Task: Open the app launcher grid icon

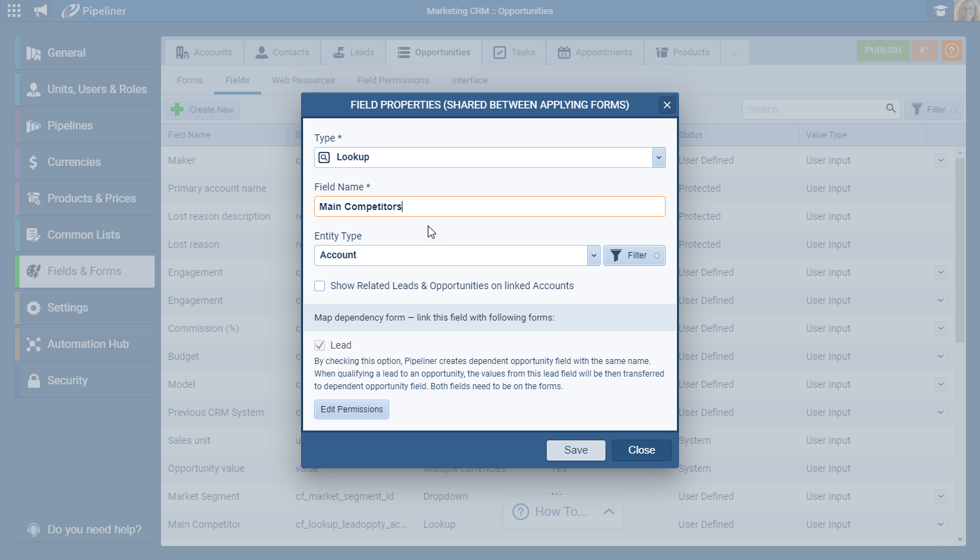Action: tap(13, 10)
